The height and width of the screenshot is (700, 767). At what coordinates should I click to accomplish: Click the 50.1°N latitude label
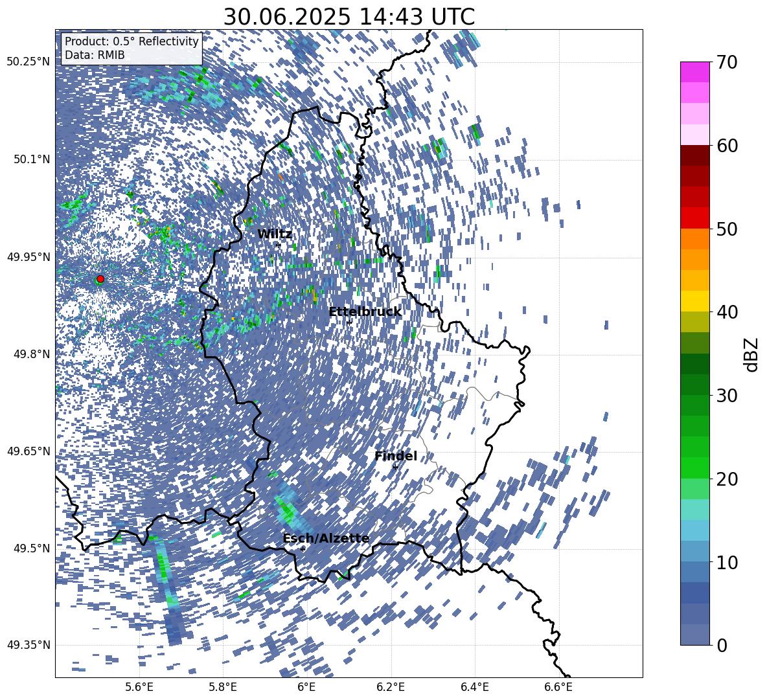[32, 159]
